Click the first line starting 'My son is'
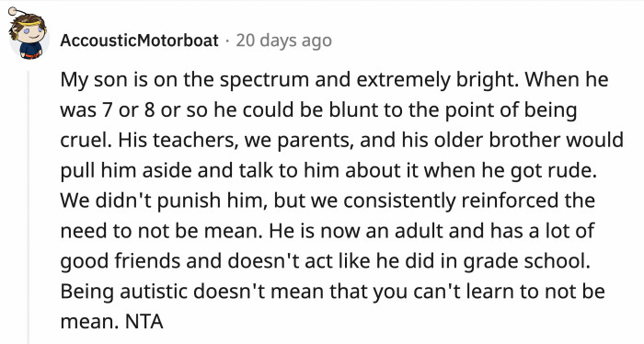This screenshot has width=644, height=344. tap(334, 80)
